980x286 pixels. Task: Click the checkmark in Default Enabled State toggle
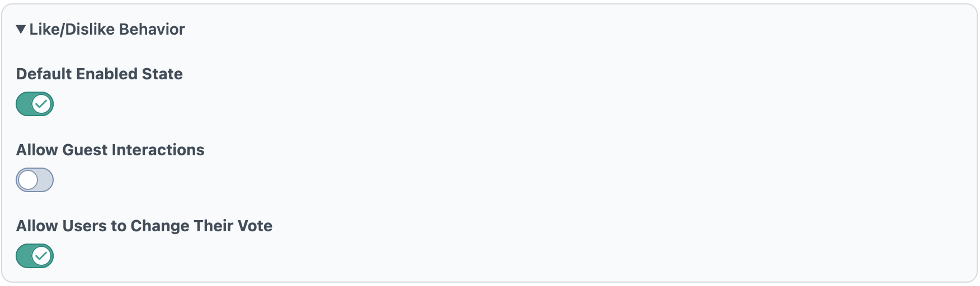[41, 104]
